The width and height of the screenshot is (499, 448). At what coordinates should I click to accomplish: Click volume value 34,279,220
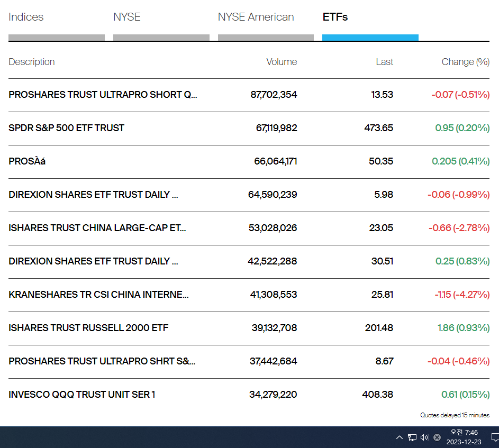pyautogui.click(x=273, y=395)
